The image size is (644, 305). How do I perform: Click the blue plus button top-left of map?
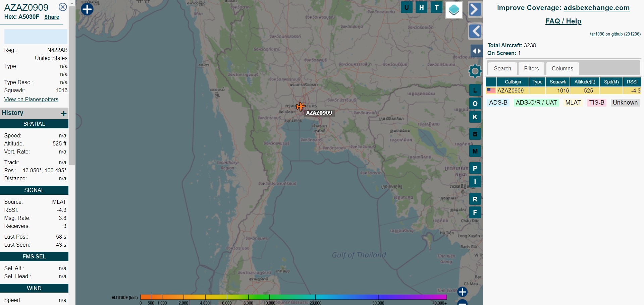coord(87,9)
